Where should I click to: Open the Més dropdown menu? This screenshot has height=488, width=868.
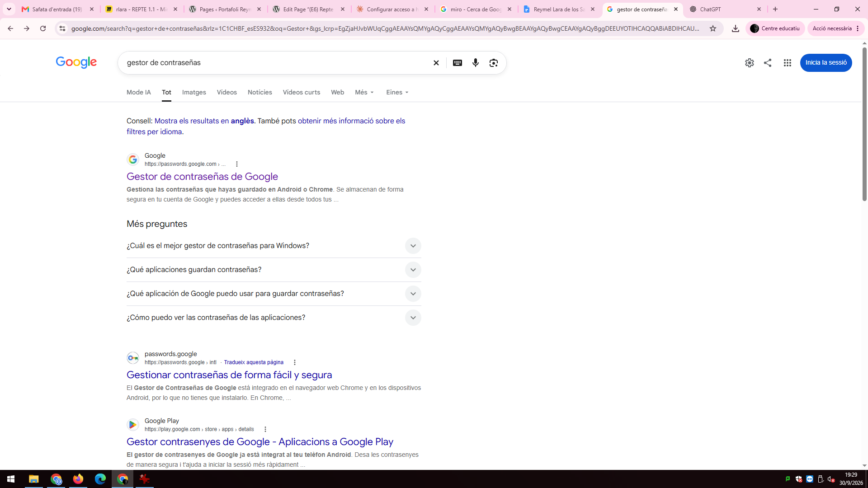click(364, 92)
